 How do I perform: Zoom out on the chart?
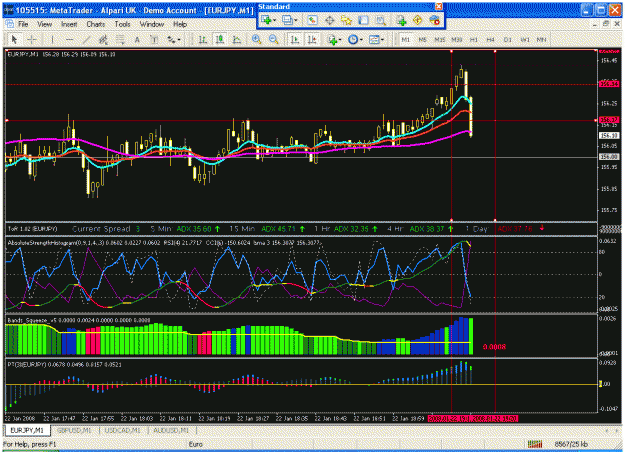(273, 39)
